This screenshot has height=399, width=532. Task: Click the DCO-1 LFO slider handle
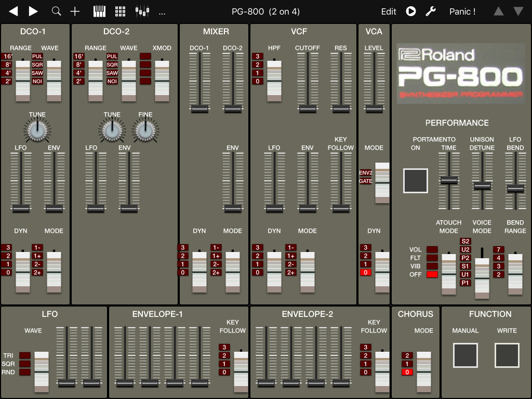[21, 209]
